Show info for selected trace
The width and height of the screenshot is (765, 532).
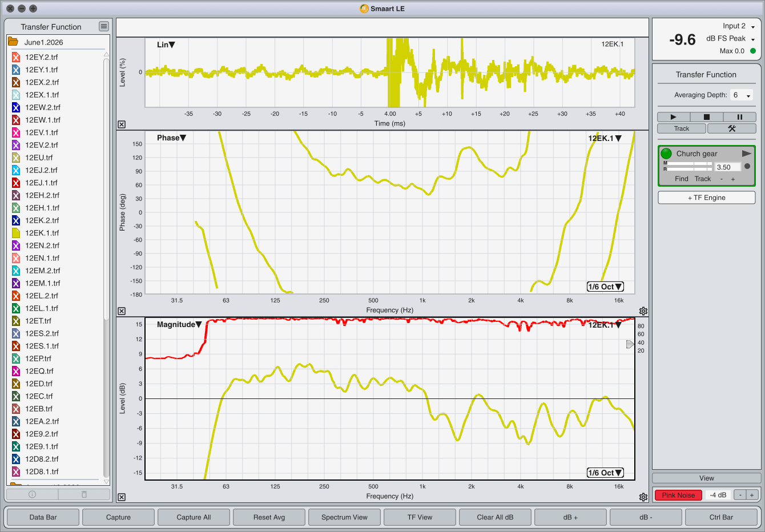pos(32,494)
